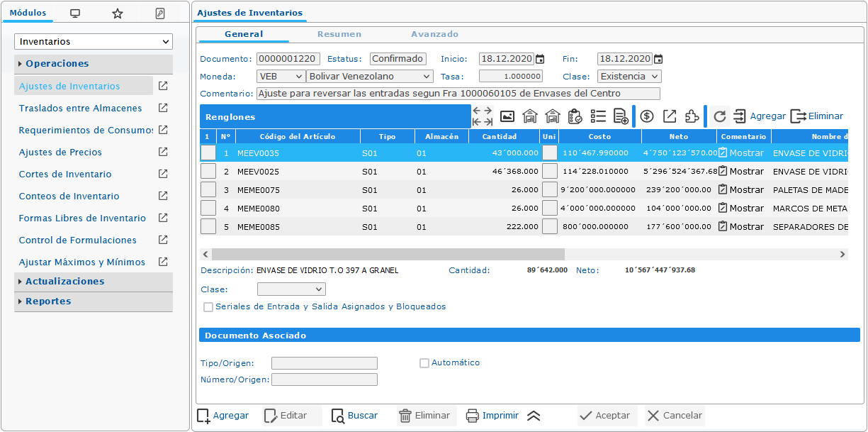Open the Bolivar Venezolano dropdown
This screenshot has width=868, height=432.
370,76
